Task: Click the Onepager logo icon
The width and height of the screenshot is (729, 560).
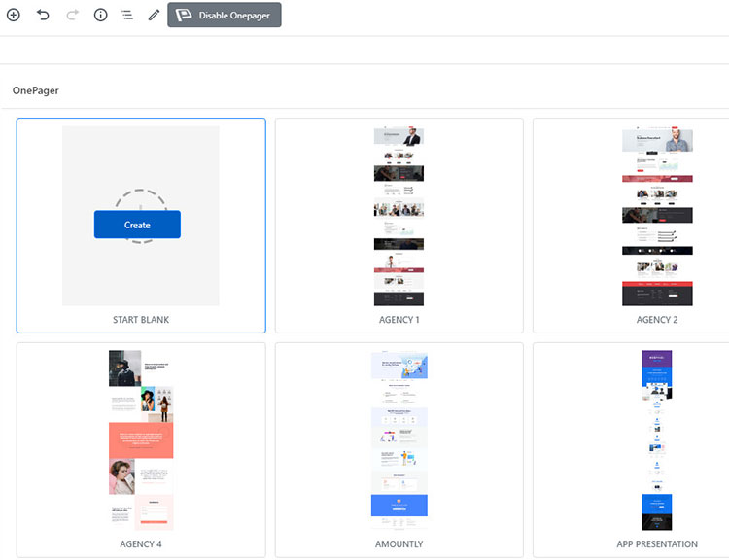Action: [183, 15]
